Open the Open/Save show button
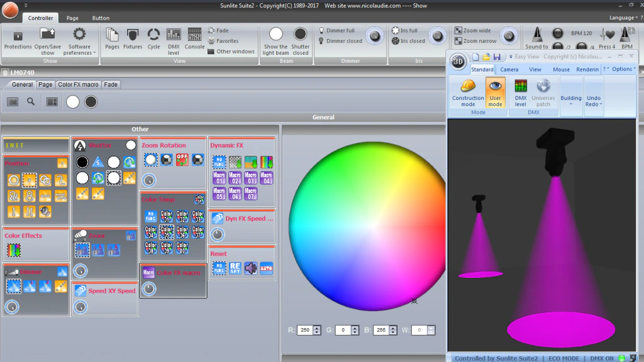The height and width of the screenshot is (362, 644). [x=47, y=41]
